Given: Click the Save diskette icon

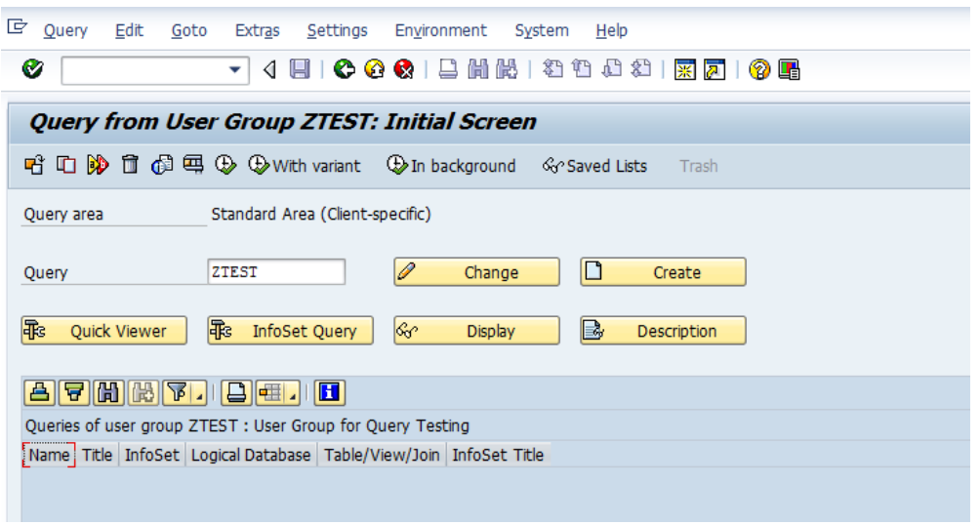Looking at the screenshot, I should pos(300,68).
